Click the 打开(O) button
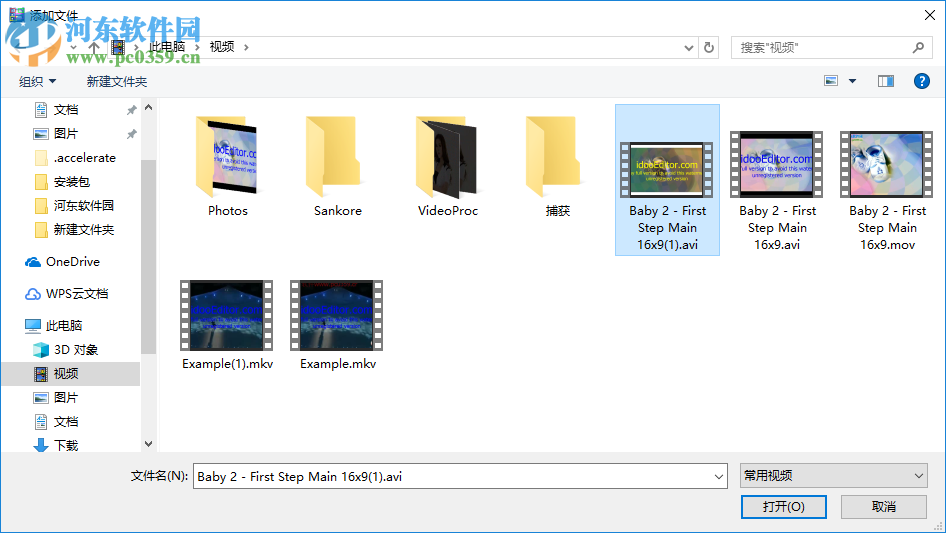 coord(784,507)
